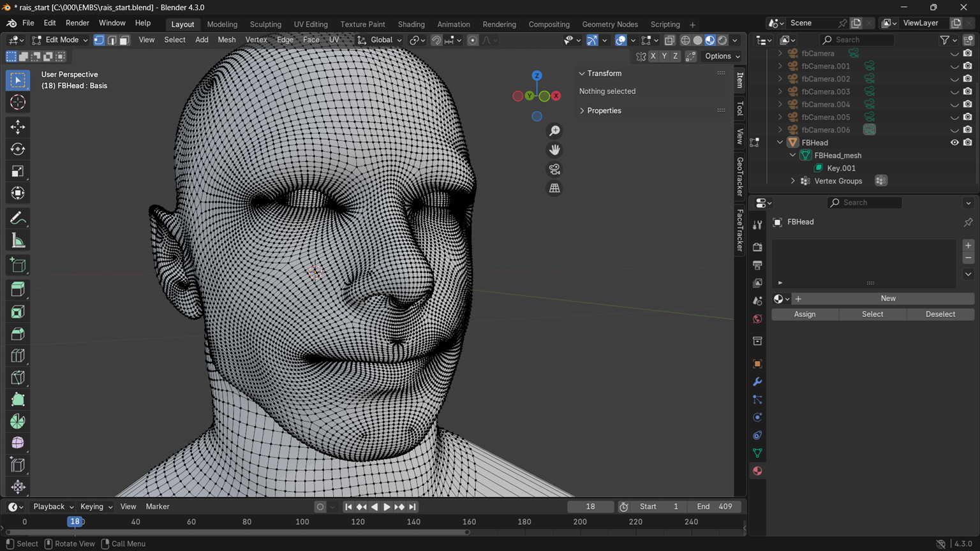Select the Bevel tool

tap(18, 334)
